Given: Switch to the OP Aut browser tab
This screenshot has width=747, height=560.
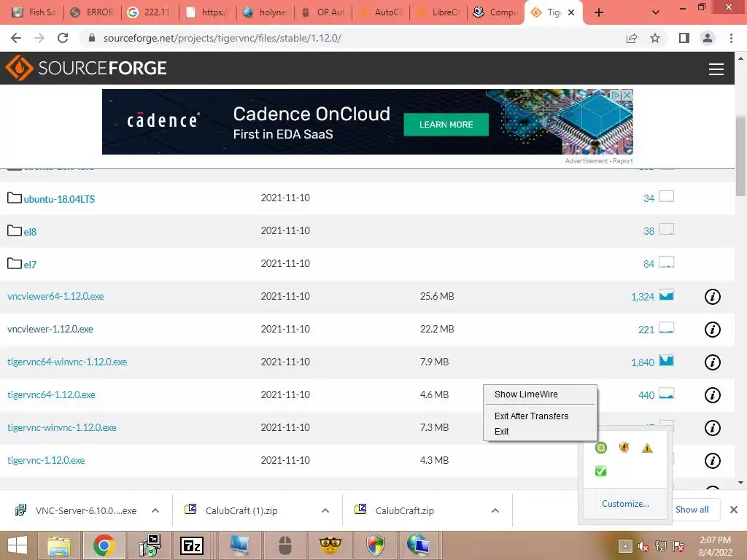Looking at the screenshot, I should click(323, 12).
